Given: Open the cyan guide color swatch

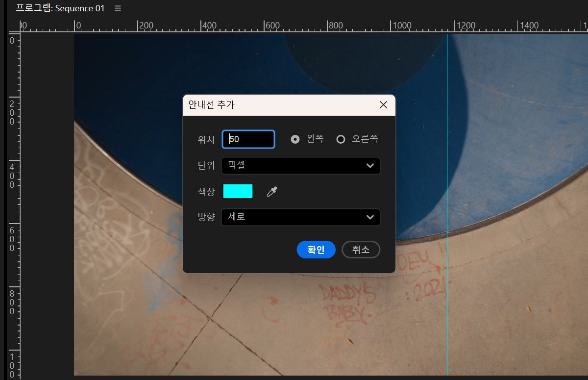Looking at the screenshot, I should (238, 191).
